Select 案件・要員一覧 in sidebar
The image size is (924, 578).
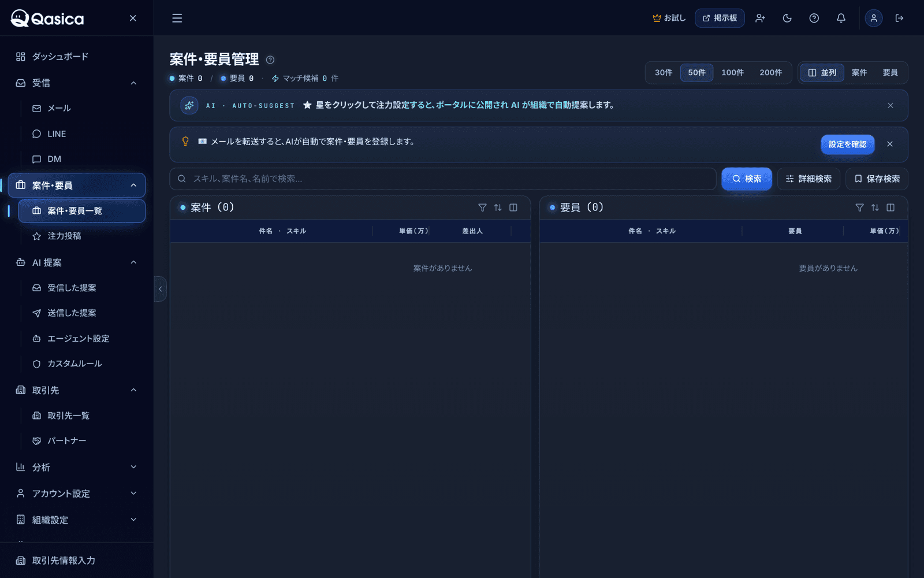[x=82, y=211]
